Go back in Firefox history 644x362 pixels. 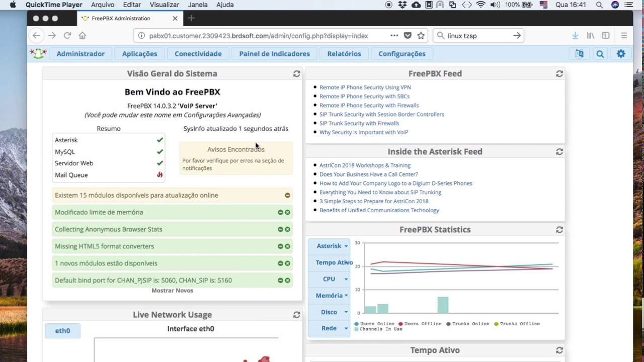(36, 36)
